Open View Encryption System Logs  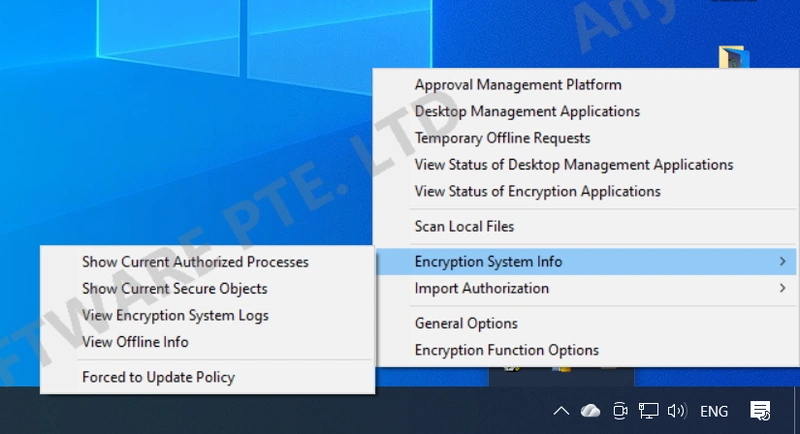208,315
